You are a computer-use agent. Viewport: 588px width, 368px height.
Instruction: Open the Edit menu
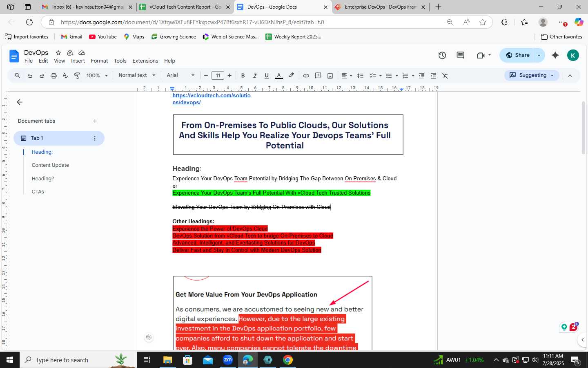tap(43, 61)
